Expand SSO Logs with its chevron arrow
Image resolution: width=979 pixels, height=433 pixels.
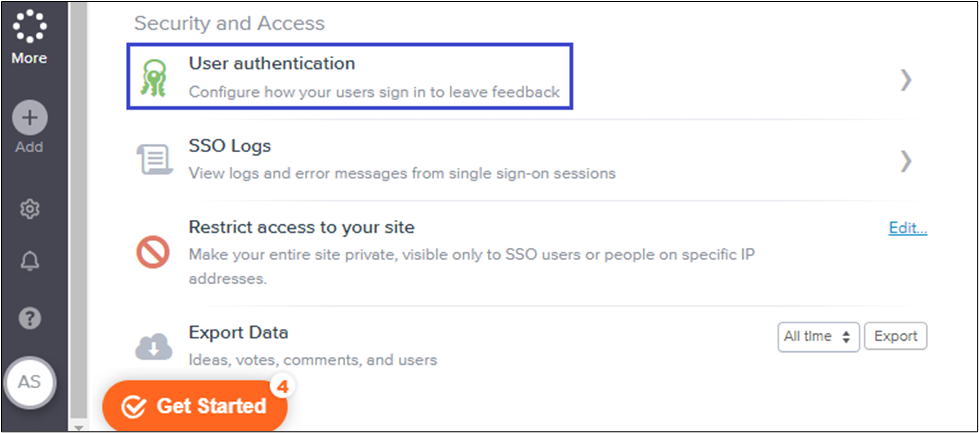pyautogui.click(x=905, y=160)
